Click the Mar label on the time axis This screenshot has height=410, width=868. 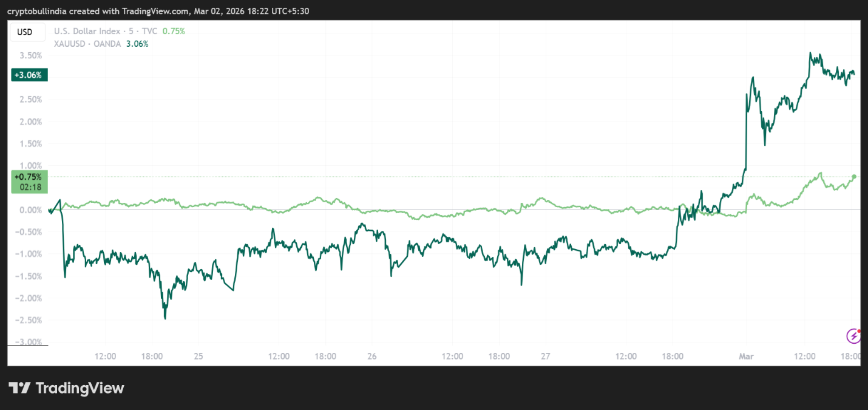click(x=746, y=356)
